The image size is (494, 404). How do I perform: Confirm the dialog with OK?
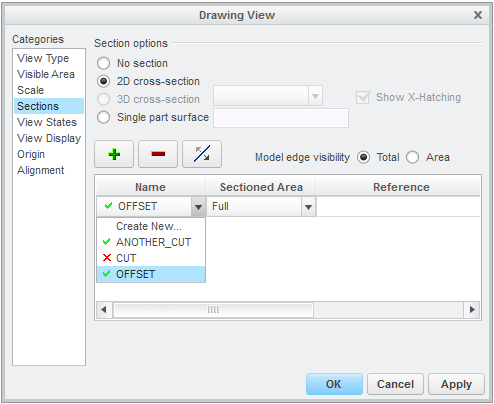pos(334,384)
